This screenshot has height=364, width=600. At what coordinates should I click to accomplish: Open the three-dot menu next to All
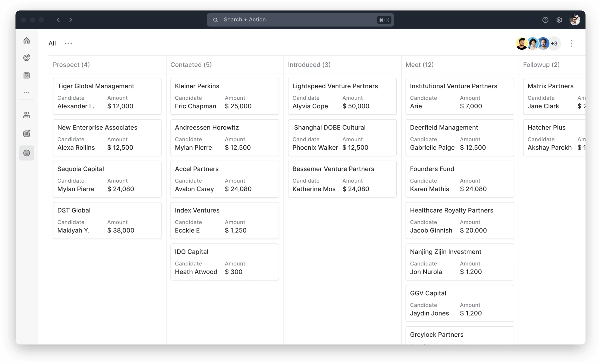click(x=68, y=43)
